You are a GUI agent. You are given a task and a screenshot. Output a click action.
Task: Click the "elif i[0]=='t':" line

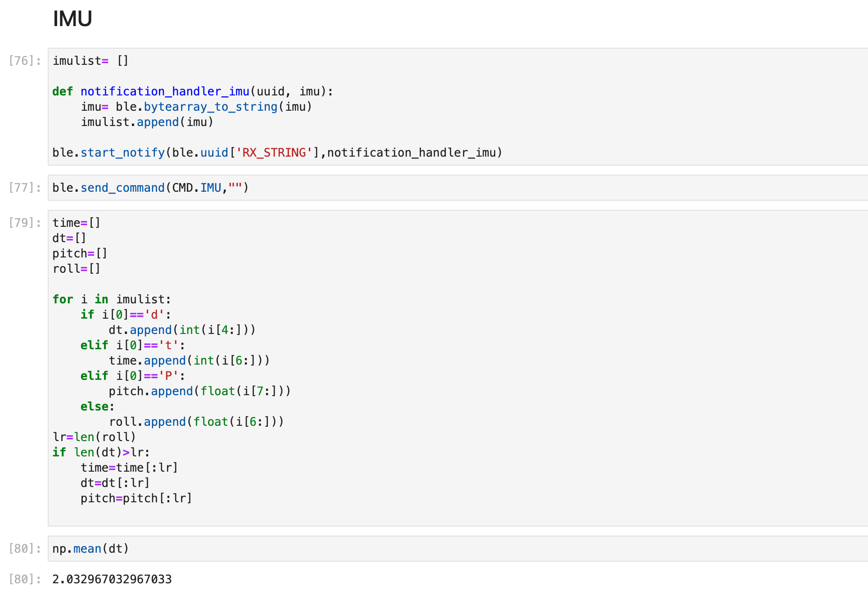[x=133, y=345]
